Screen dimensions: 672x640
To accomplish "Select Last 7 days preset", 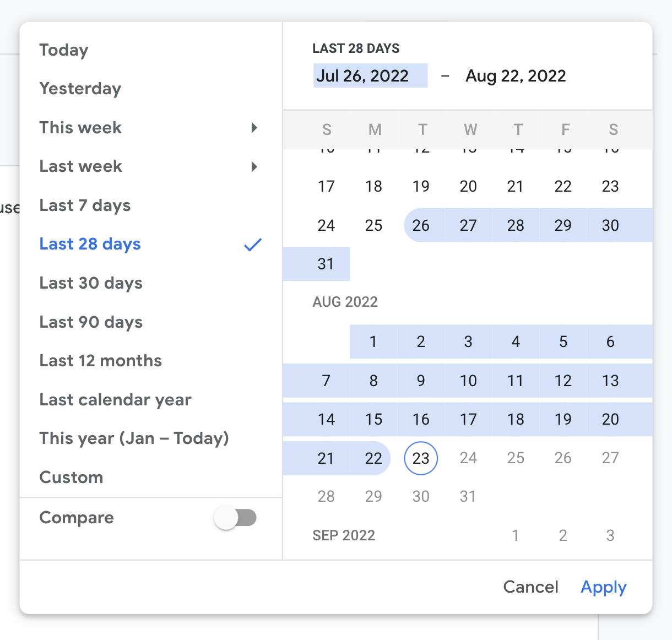I will (85, 205).
